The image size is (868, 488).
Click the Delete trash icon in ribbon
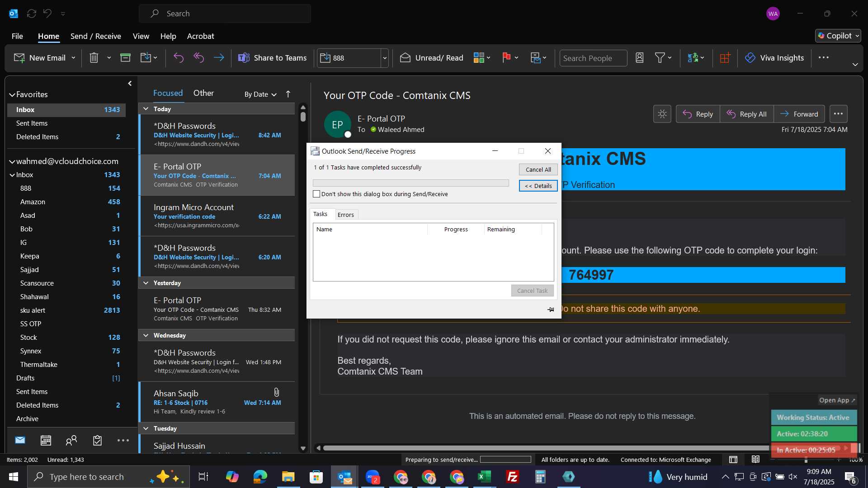pyautogui.click(x=94, y=58)
